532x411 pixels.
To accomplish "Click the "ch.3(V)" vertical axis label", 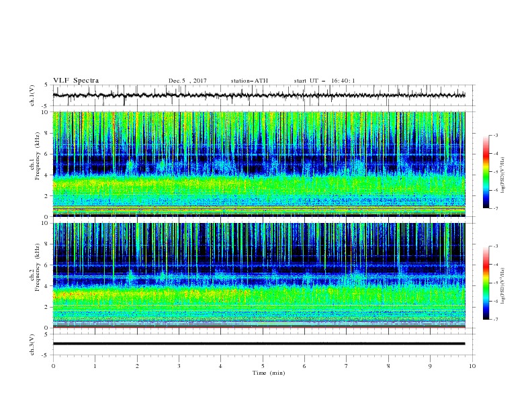I will point(32,345).
